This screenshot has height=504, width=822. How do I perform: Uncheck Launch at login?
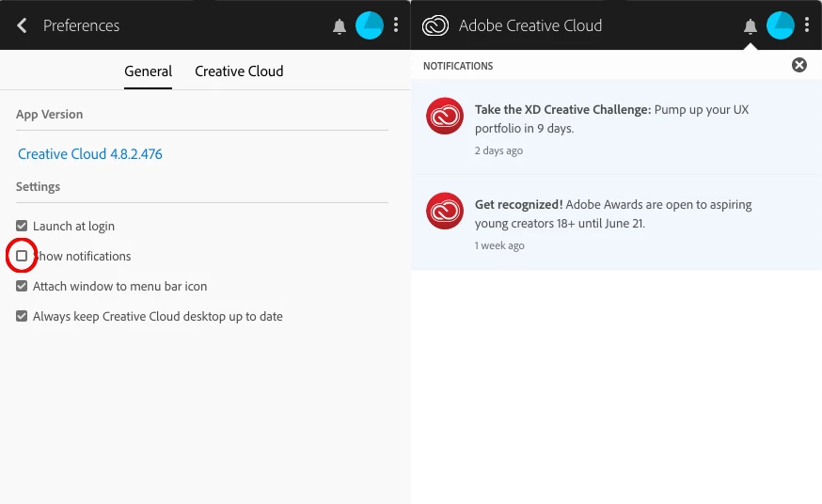[x=22, y=226]
